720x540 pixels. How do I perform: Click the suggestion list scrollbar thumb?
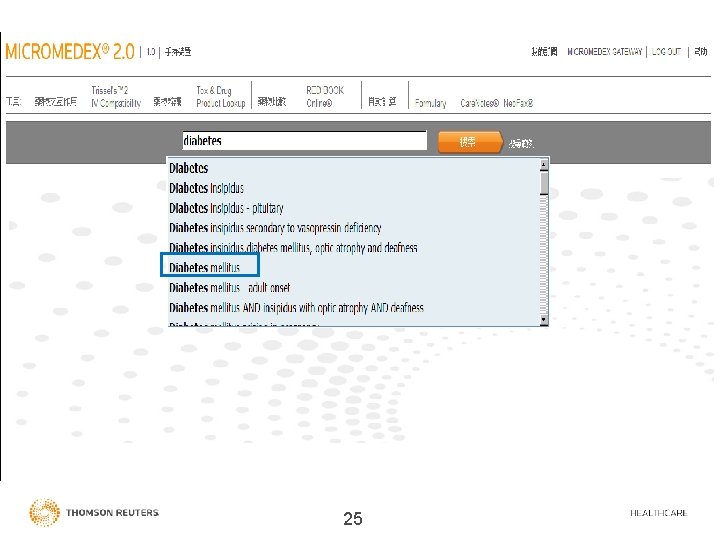(x=544, y=183)
